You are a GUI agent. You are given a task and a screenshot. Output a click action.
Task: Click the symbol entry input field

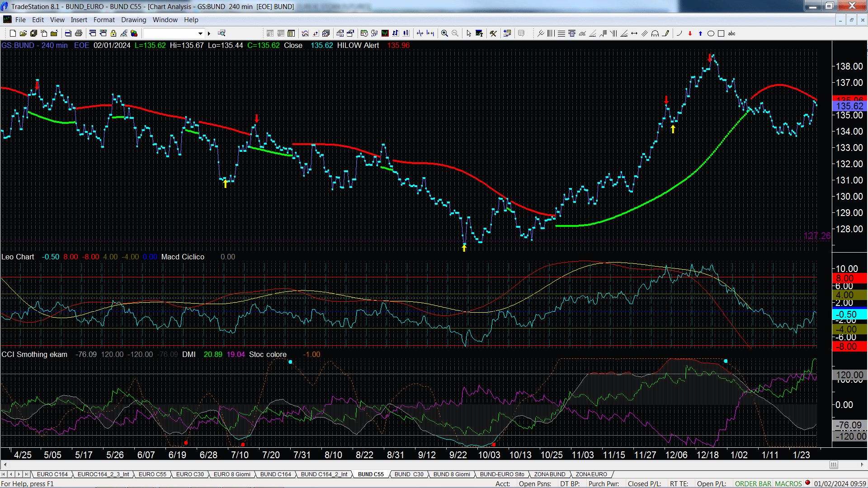170,33
